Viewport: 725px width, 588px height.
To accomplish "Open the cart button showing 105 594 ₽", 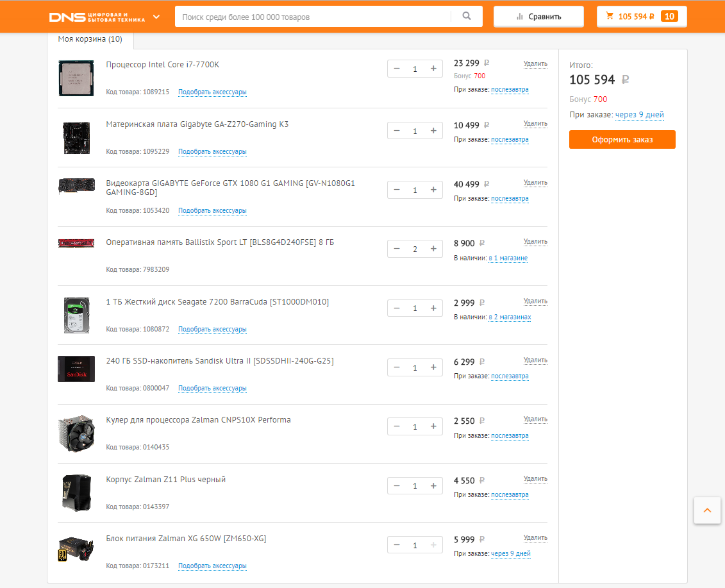I will tap(642, 17).
